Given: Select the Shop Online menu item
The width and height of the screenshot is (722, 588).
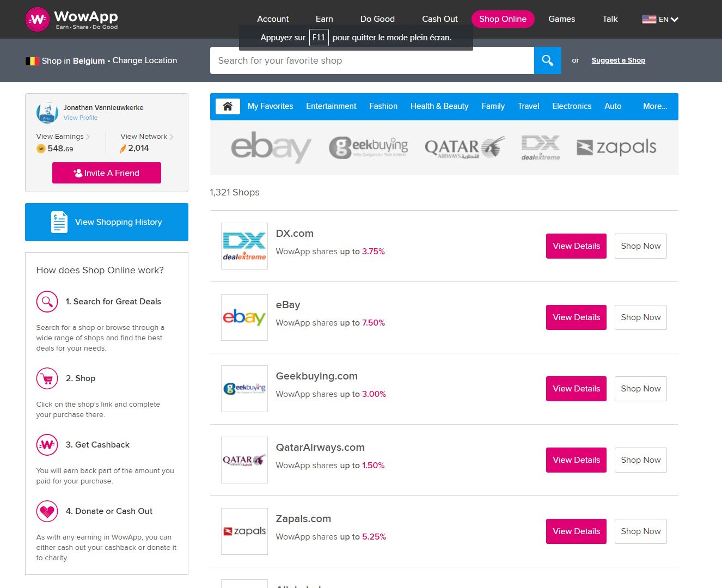Looking at the screenshot, I should point(503,19).
